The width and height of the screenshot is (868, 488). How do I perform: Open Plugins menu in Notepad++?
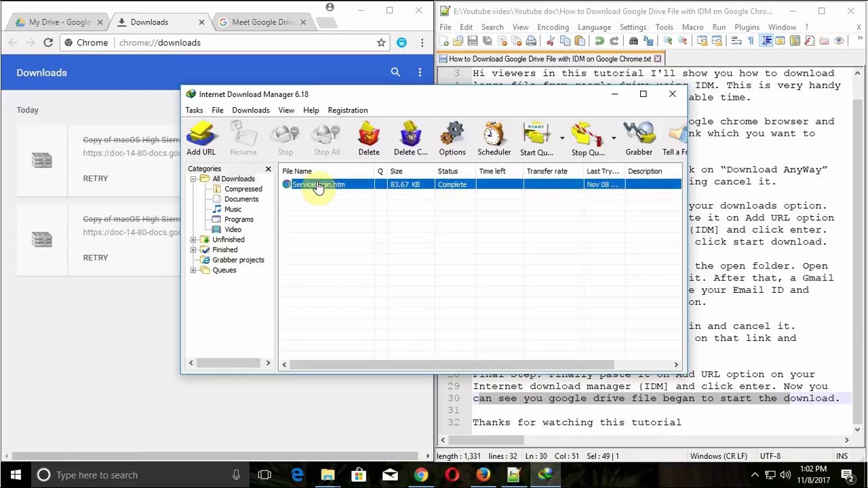(747, 27)
